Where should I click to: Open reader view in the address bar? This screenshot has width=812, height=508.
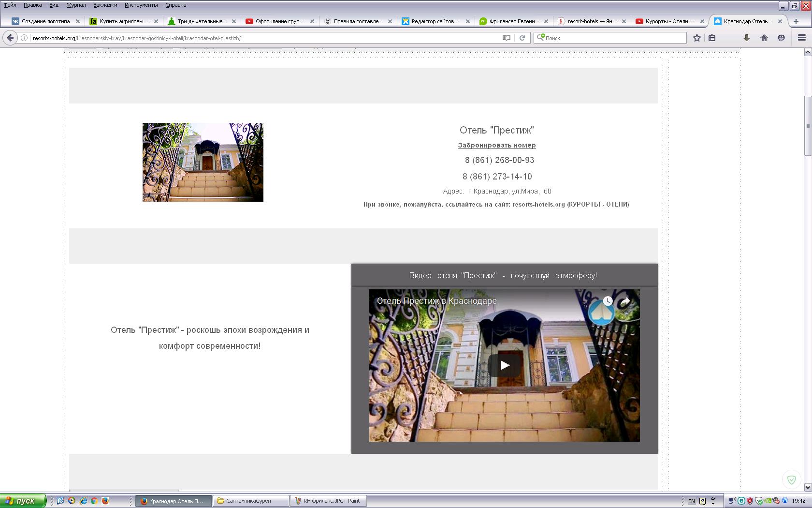[507, 38]
